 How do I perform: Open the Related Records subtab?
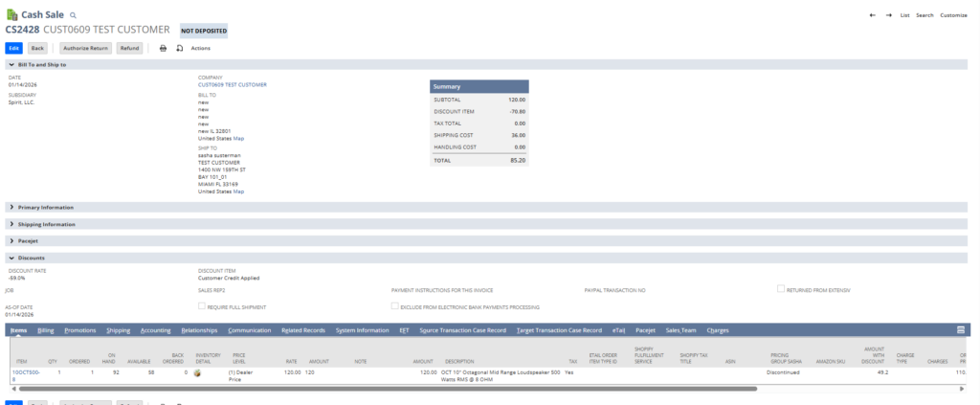click(x=303, y=330)
